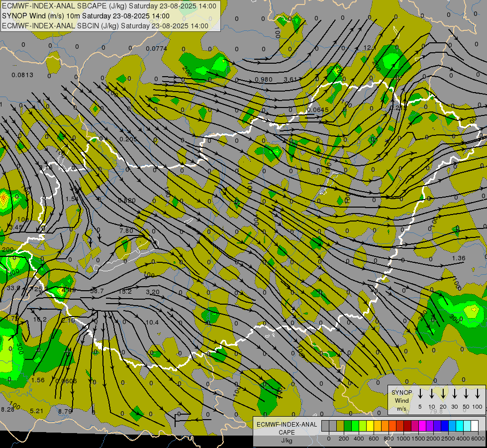
Task: Click the 1.36 value on the map
Action: [x=459, y=258]
